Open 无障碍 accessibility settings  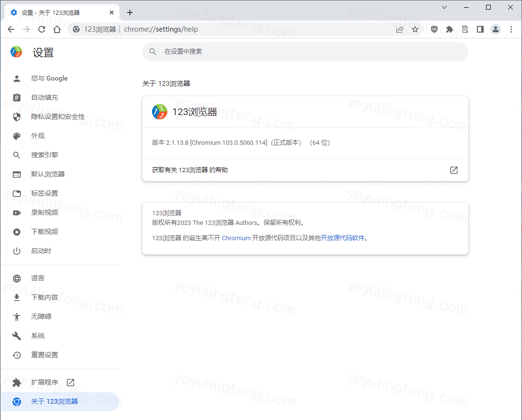point(60,316)
